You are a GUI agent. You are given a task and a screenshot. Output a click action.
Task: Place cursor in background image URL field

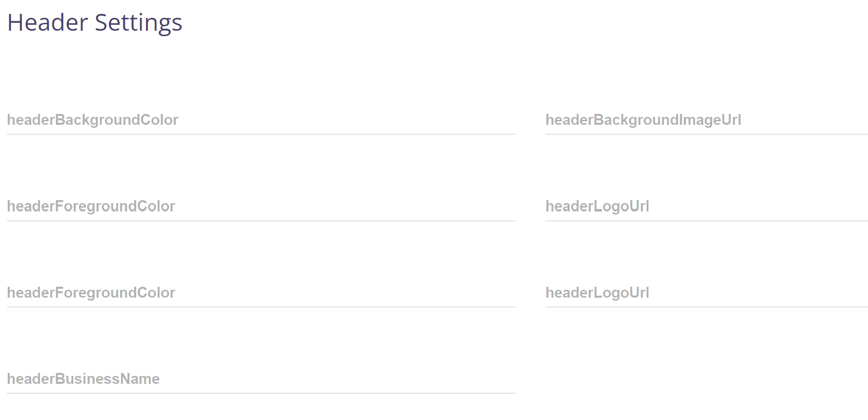(707, 120)
